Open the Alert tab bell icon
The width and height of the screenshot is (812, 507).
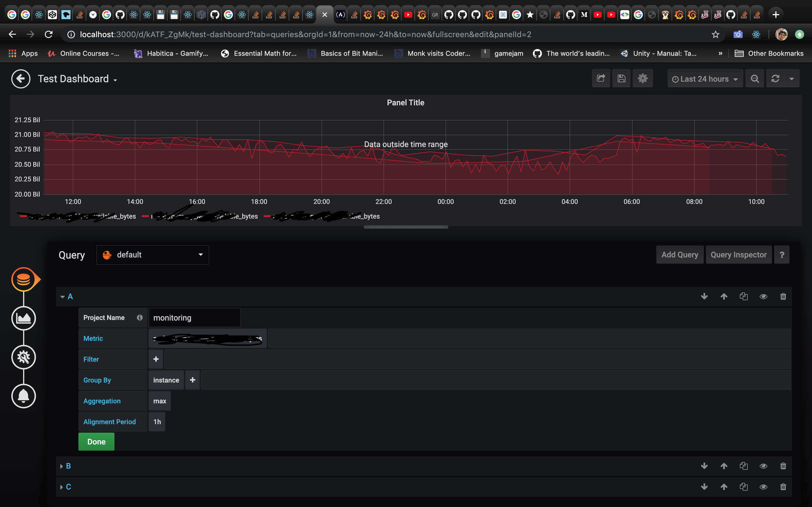coord(23,396)
